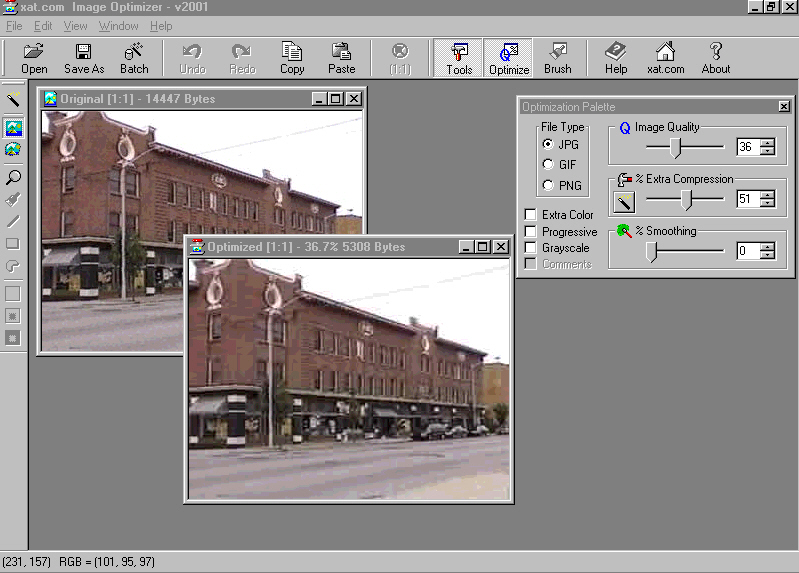Toggle the Tools panel button
The image size is (799, 573).
pyautogui.click(x=459, y=58)
